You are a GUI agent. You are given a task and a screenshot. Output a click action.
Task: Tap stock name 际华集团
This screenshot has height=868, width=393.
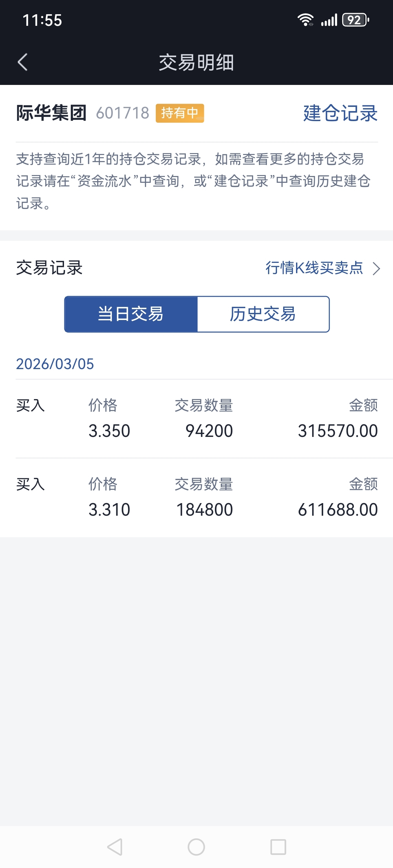pos(51,113)
